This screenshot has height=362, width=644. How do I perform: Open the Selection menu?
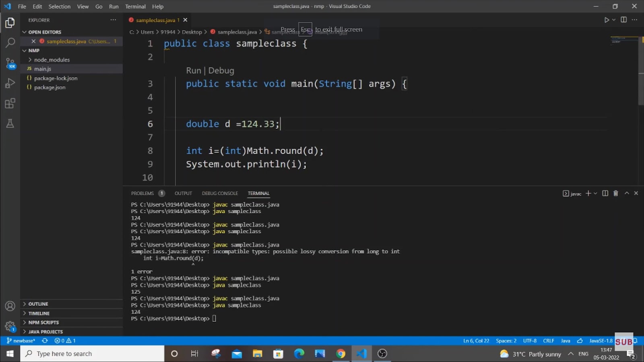tap(60, 6)
